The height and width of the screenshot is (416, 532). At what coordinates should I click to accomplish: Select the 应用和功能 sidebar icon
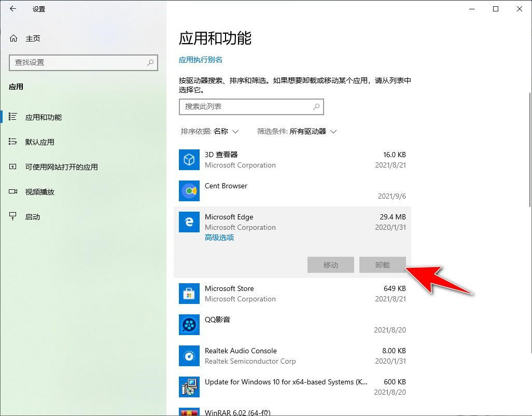click(x=12, y=117)
